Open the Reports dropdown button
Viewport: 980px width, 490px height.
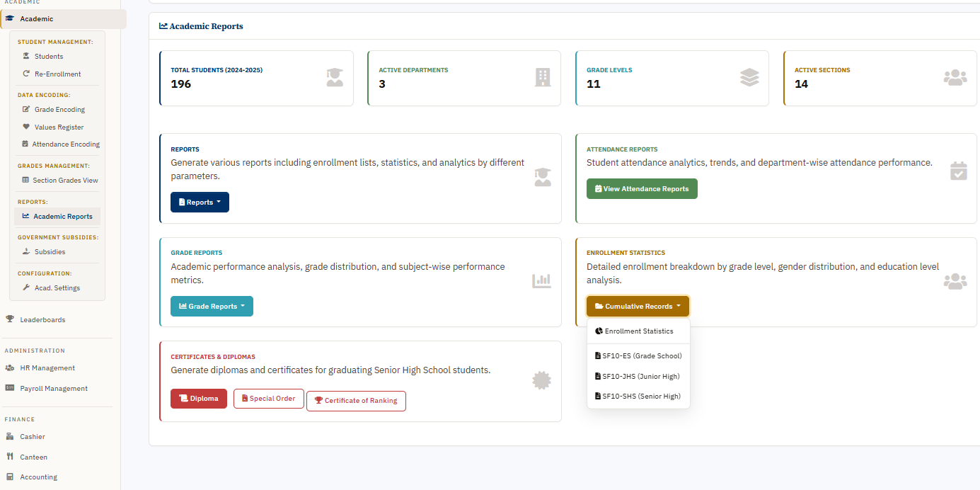click(x=200, y=202)
